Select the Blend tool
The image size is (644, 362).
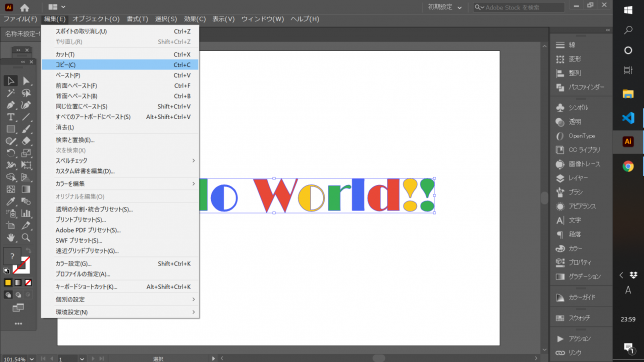pos(26,201)
